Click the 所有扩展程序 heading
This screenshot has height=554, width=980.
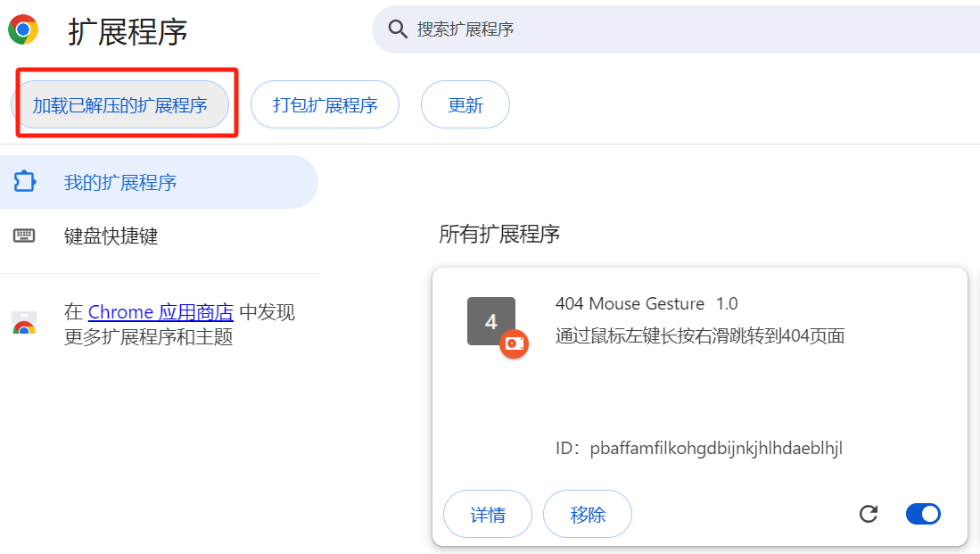499,234
